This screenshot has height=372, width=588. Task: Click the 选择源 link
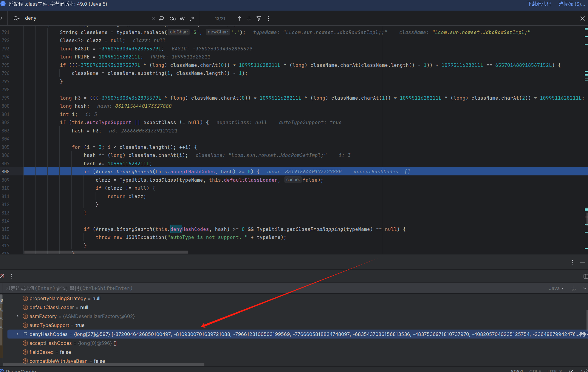pos(572,4)
